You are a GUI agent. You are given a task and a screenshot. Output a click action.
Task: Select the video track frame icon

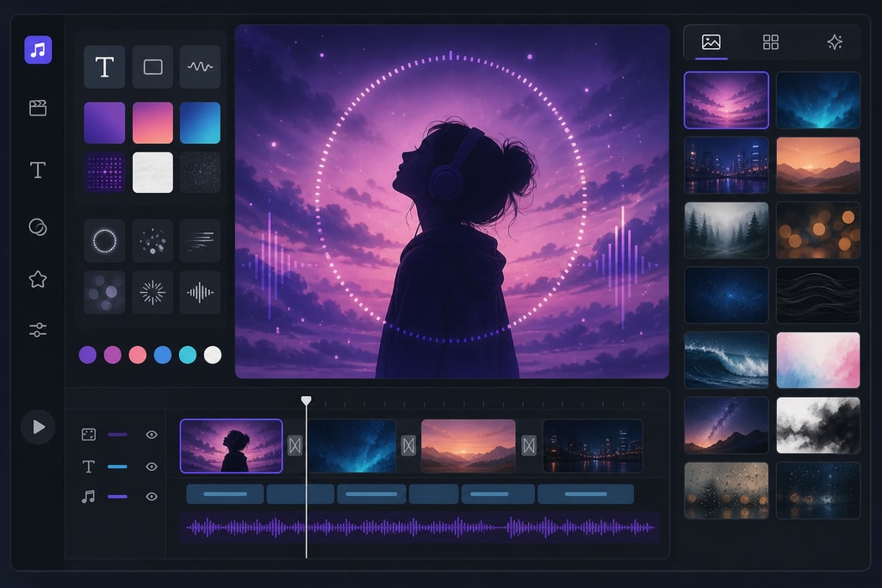point(89,435)
